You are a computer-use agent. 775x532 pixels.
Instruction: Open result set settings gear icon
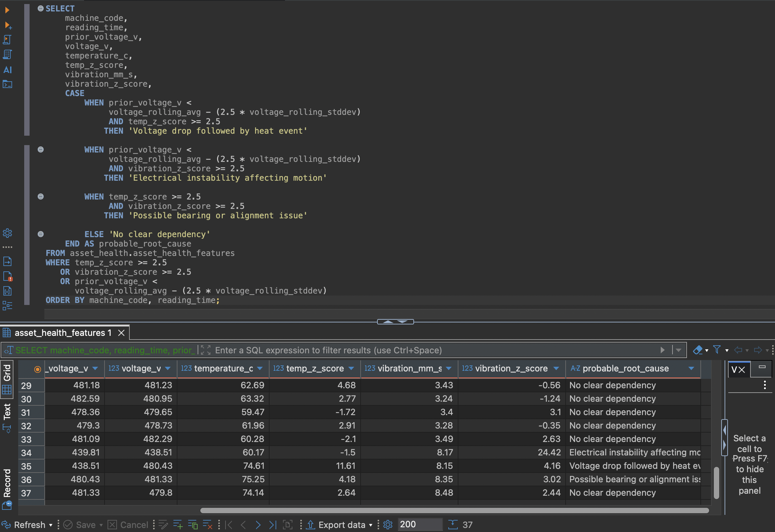tap(388, 525)
